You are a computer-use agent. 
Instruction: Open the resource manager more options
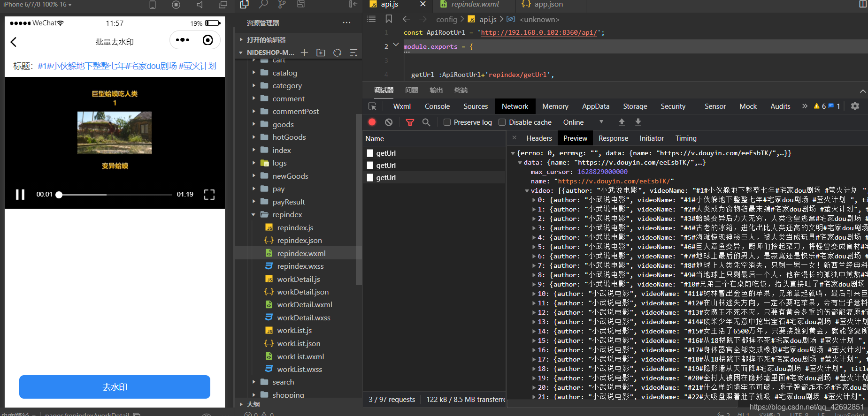coord(346,23)
